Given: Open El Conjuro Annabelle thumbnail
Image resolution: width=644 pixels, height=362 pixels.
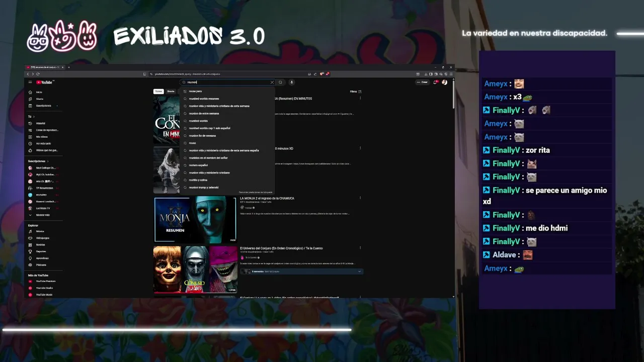Looking at the screenshot, I should [x=195, y=269].
